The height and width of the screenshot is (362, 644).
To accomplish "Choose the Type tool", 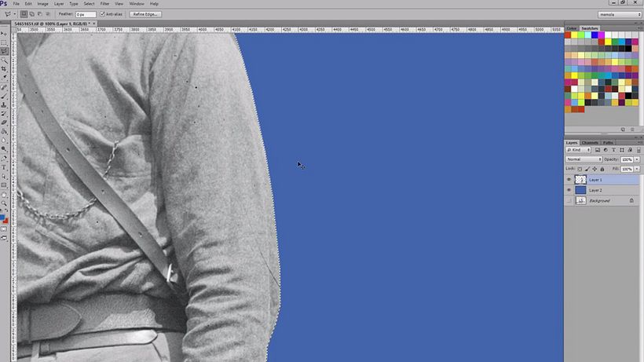I will click(5, 166).
